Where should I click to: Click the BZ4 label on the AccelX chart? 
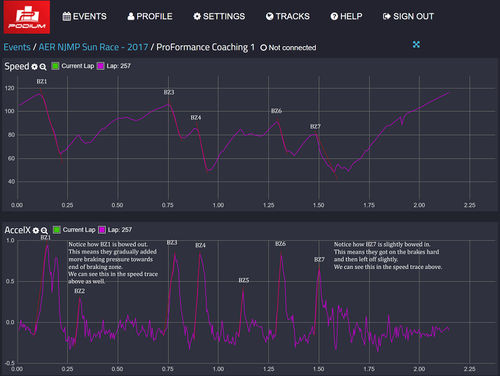point(200,245)
